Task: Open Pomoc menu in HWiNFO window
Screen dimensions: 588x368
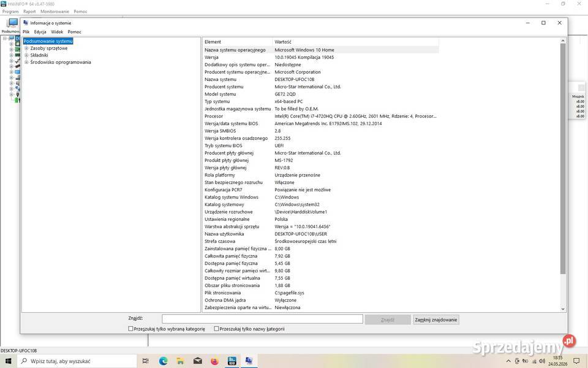Action: coord(80,12)
